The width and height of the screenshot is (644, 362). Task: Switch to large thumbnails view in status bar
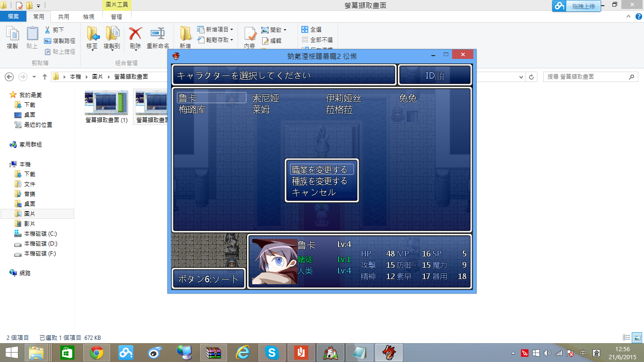637,337
